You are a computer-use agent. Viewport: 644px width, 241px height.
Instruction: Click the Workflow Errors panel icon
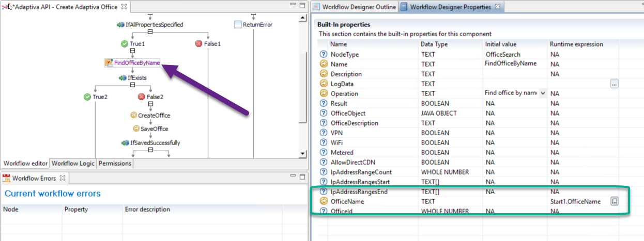(x=7, y=179)
